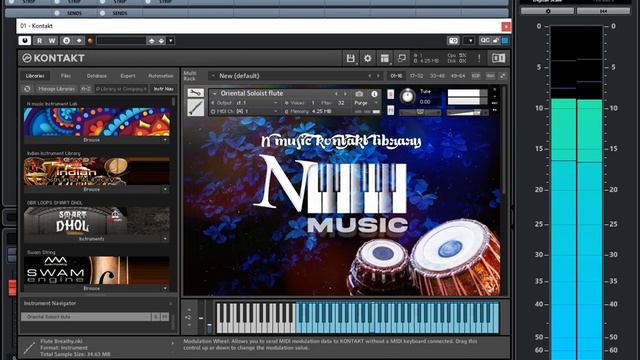The image size is (640, 360).
Task: Open Kontakt options gear
Action: [x=368, y=58]
